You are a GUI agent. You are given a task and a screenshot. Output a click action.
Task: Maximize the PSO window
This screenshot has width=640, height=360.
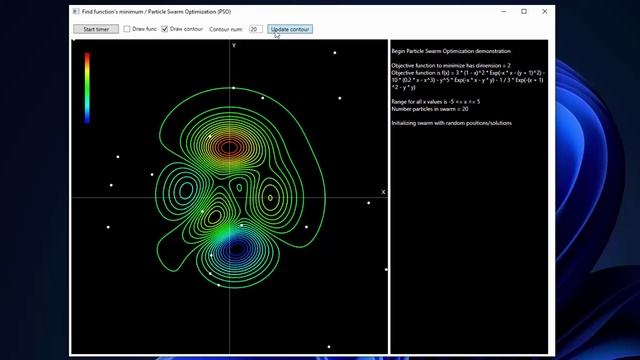coord(524,11)
